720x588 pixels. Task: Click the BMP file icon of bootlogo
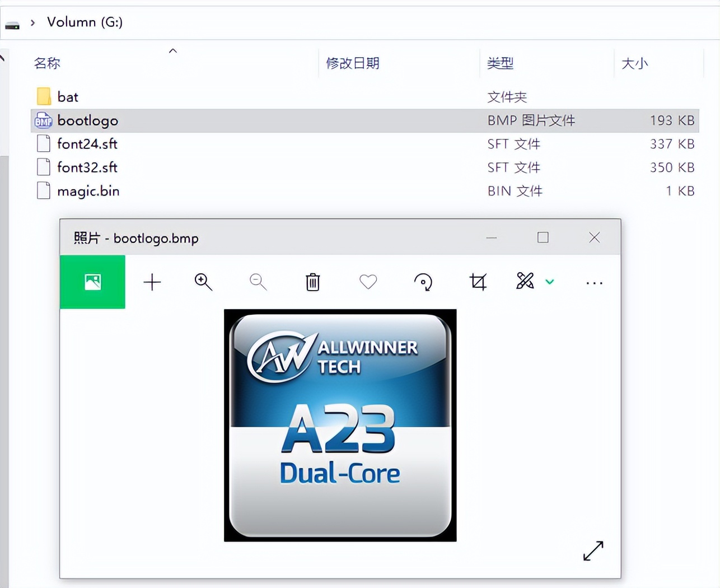43,120
